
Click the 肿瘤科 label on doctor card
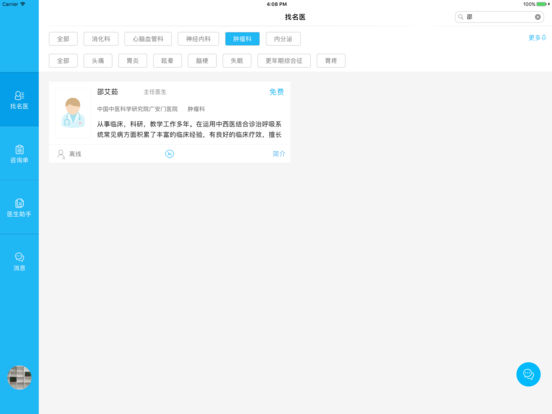pyautogui.click(x=196, y=109)
